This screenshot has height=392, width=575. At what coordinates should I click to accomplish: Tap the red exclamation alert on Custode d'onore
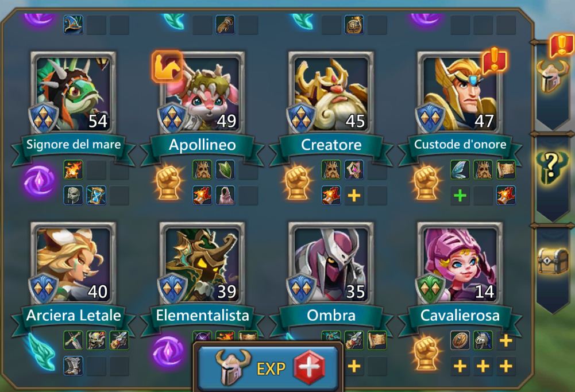pos(494,60)
